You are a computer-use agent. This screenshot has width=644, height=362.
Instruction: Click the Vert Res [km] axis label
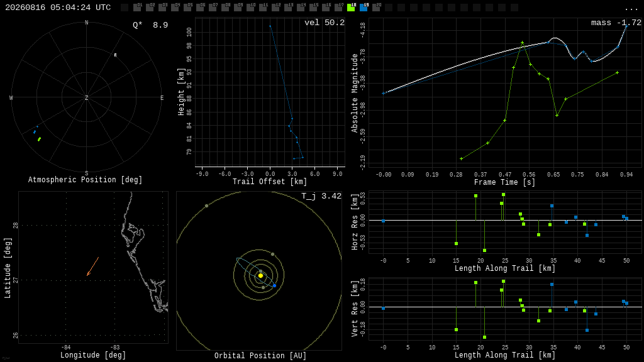tap(355, 309)
